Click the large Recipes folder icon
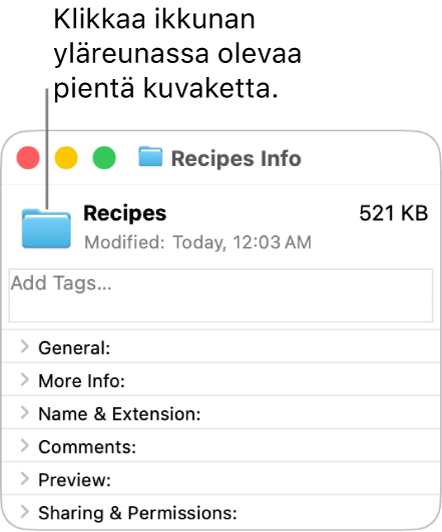 pyautogui.click(x=46, y=228)
